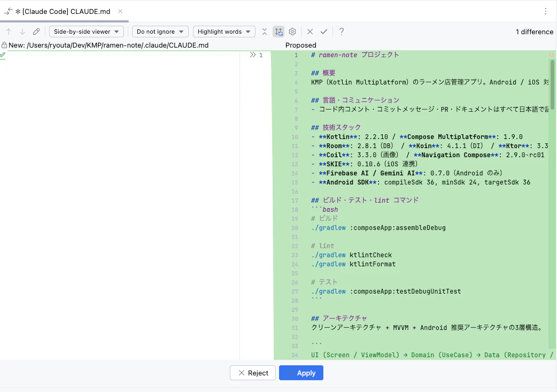
Task: Jump to next difference arrow
Action: pyautogui.click(x=22, y=32)
